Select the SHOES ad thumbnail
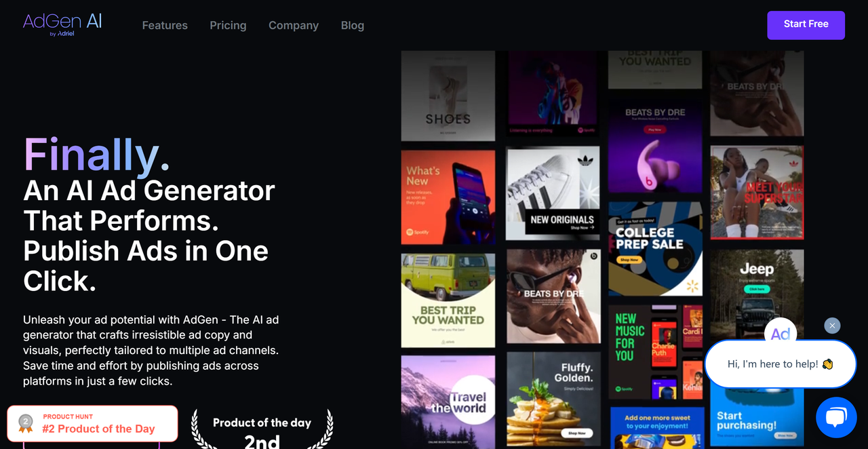Image resolution: width=868 pixels, height=449 pixels. 448,96
